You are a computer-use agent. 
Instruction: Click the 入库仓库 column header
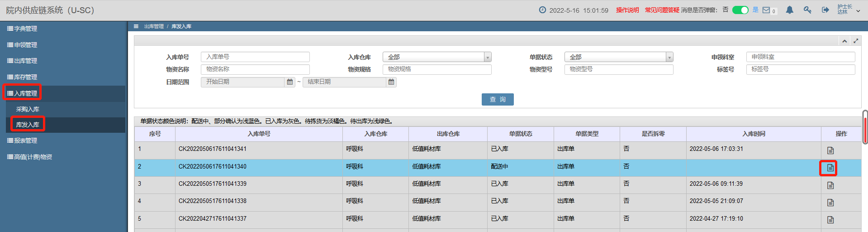tap(376, 134)
